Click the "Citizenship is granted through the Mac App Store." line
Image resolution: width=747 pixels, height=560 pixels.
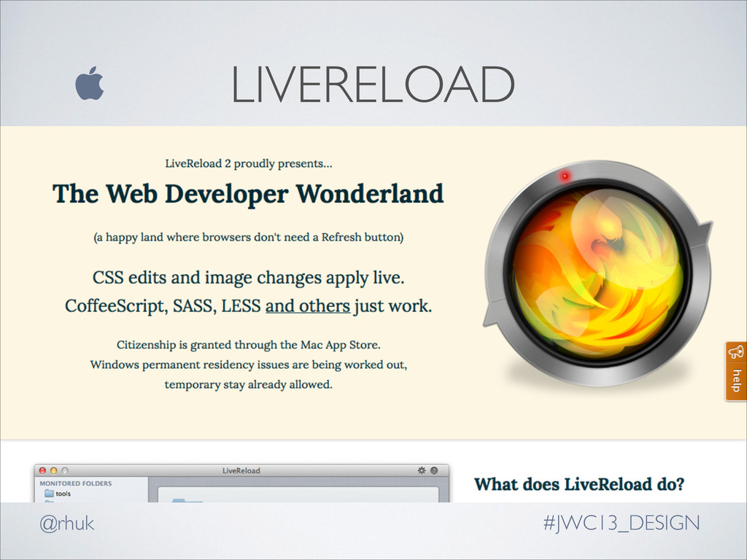point(249,345)
